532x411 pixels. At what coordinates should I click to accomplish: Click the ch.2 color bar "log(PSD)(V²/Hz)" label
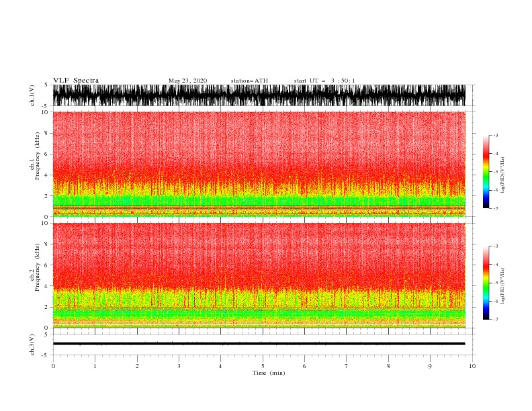point(503,285)
